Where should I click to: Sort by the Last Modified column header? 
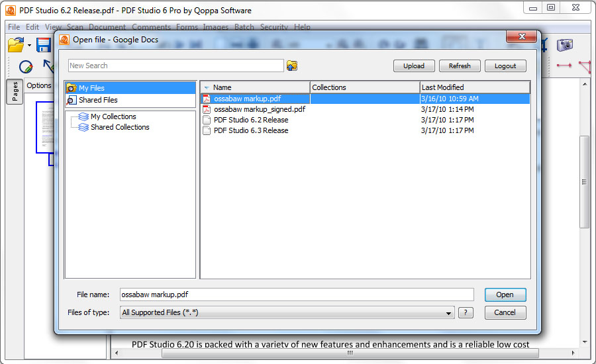(x=475, y=87)
